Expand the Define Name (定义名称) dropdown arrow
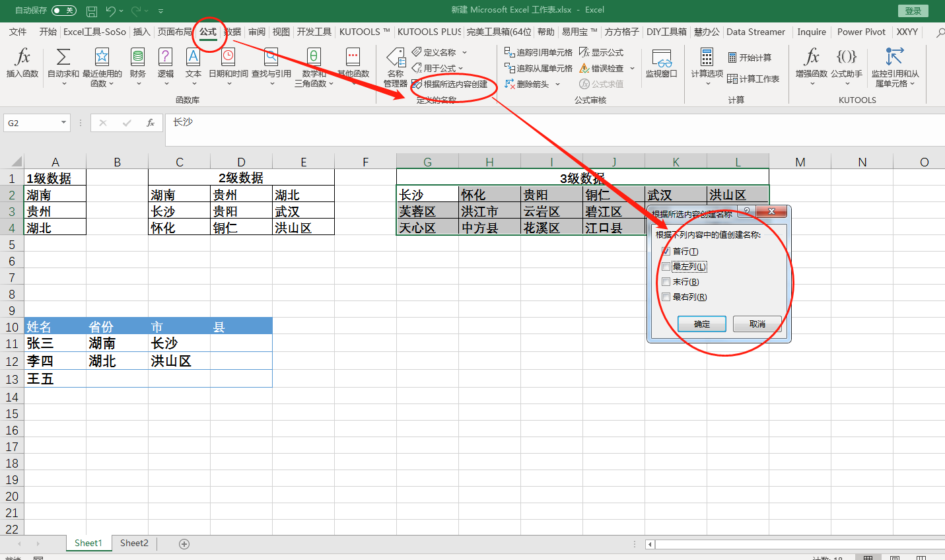945x560 pixels. [x=464, y=52]
